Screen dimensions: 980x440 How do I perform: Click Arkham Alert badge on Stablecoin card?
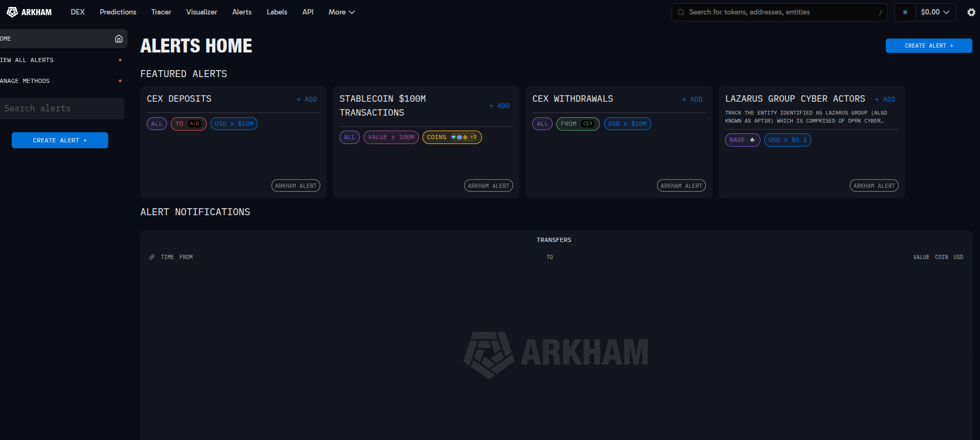point(488,186)
